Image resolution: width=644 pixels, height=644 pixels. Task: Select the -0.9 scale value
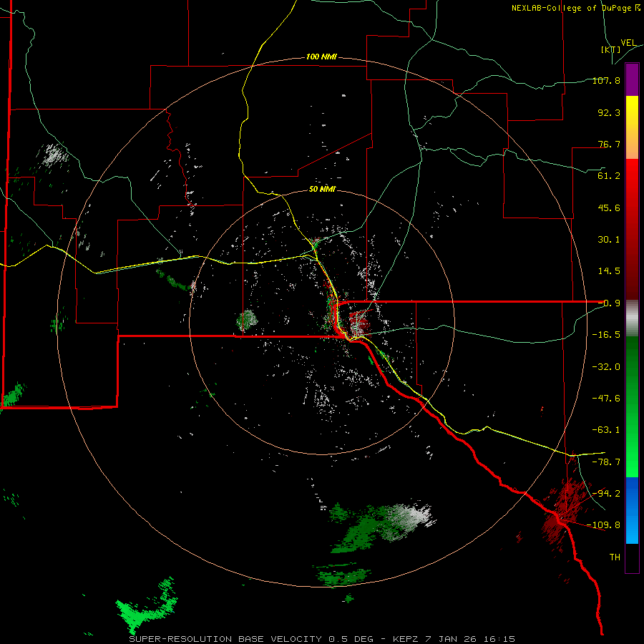(609, 303)
